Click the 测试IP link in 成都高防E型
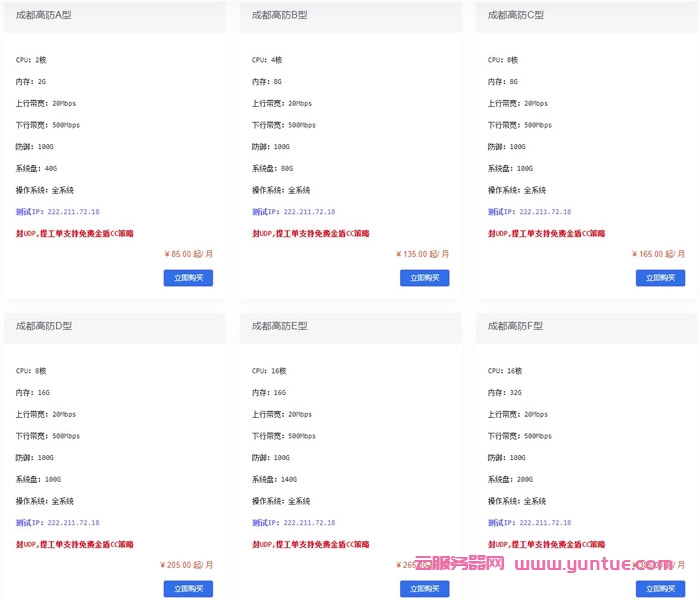 point(293,523)
